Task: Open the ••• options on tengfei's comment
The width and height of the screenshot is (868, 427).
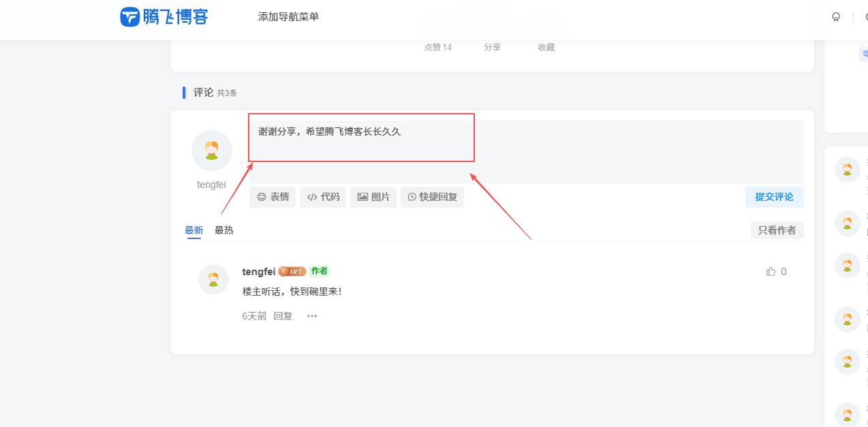Action: (311, 315)
